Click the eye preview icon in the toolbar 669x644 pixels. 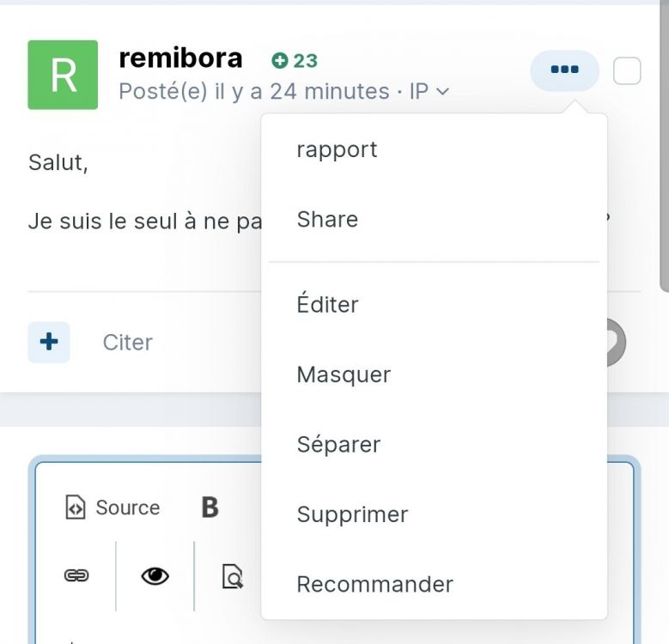[155, 576]
